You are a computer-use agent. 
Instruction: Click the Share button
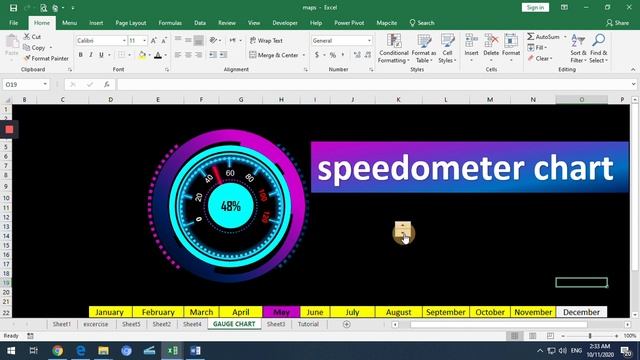pyautogui.click(x=618, y=23)
